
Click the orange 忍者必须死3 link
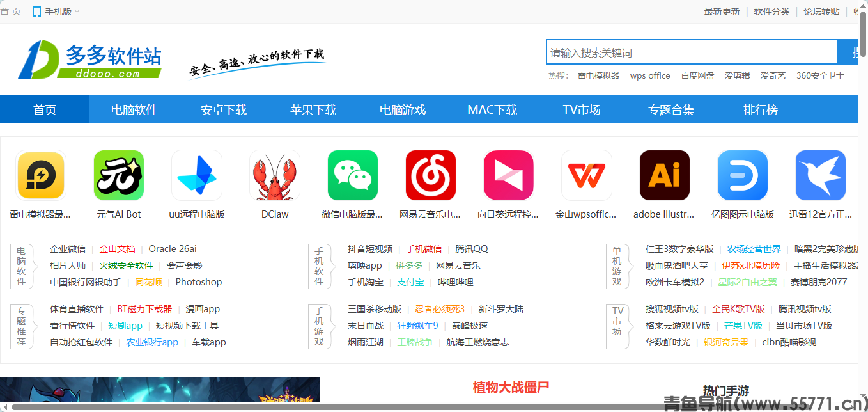pyautogui.click(x=440, y=309)
